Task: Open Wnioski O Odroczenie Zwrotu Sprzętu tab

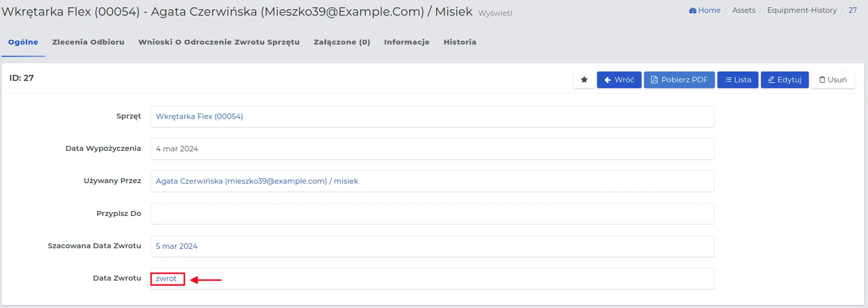Action: pyautogui.click(x=219, y=42)
